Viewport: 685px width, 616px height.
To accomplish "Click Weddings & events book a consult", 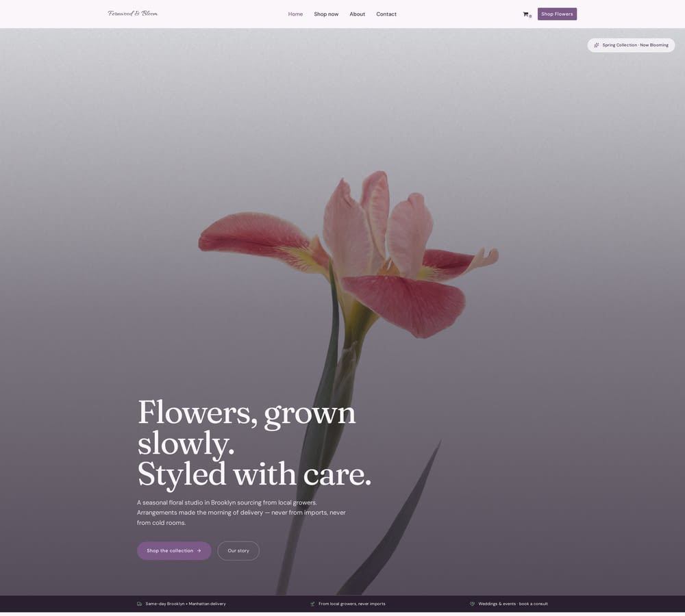I will coord(513,604).
